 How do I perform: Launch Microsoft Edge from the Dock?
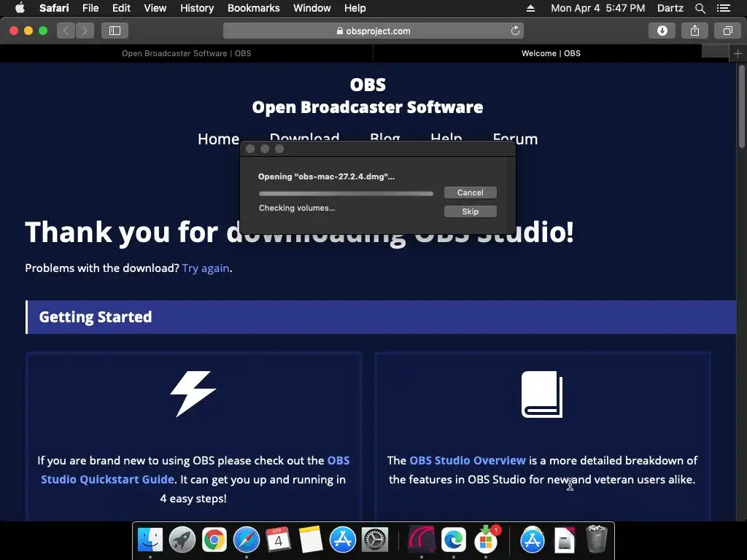[x=454, y=540]
